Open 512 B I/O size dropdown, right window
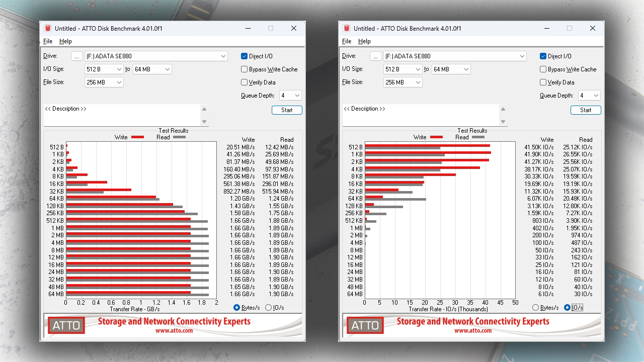Image resolution: width=644 pixels, height=362 pixels. coord(403,69)
